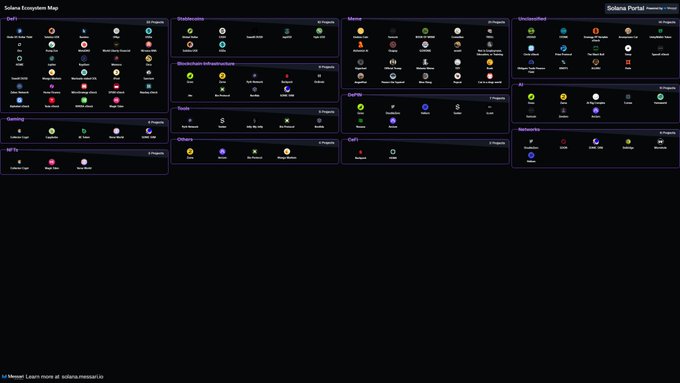Screen dimensions: 680x383
Task: Select the Sanctum icon in DeFi
Action: [149, 72]
